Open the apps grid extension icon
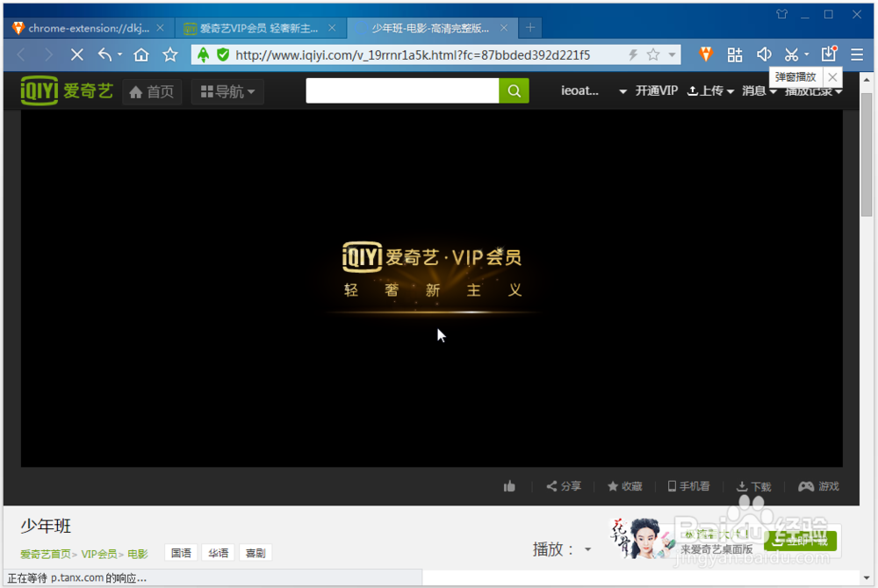Screen dimensions: 878x588 pos(735,54)
